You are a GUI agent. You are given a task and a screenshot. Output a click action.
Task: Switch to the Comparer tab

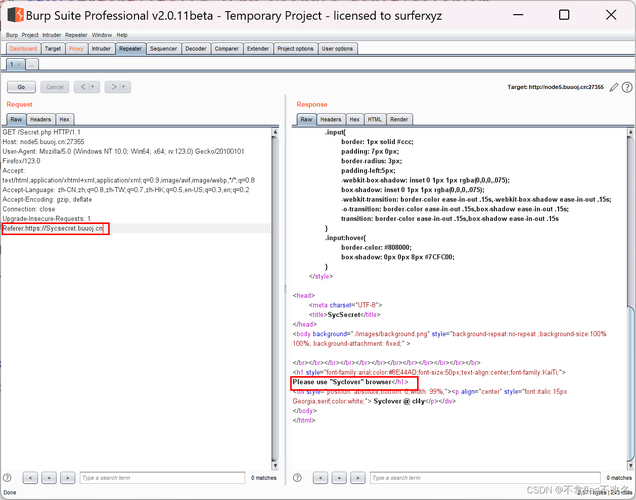[227, 49]
